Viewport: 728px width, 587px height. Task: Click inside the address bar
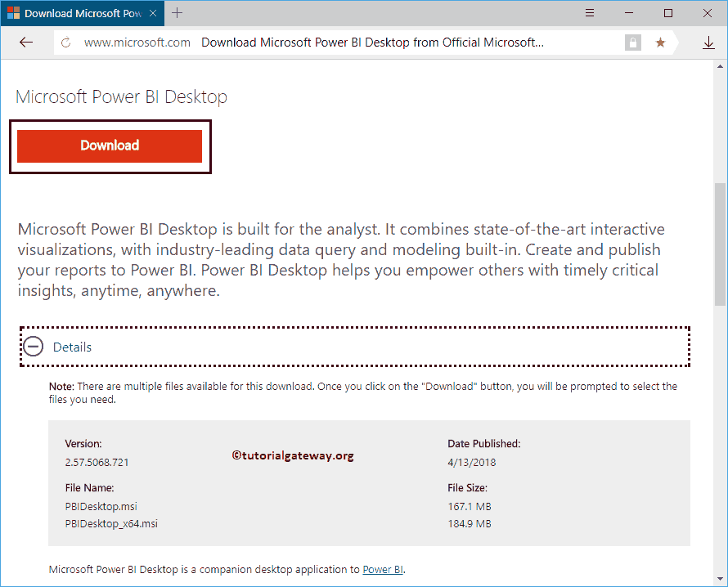(368, 42)
